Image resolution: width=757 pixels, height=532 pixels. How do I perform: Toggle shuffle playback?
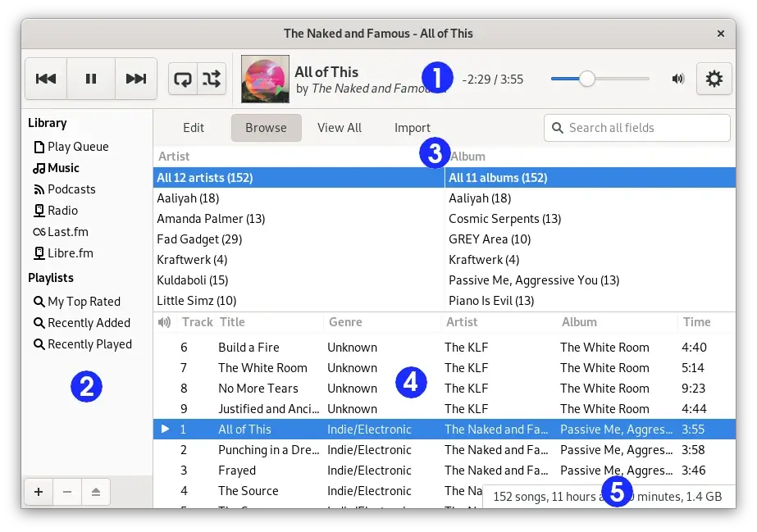coord(212,80)
